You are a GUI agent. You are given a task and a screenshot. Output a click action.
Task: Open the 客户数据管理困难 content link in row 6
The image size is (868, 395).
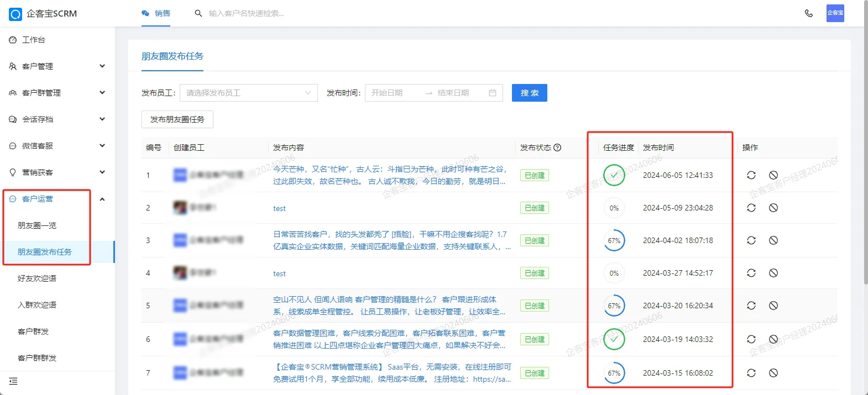(x=389, y=339)
